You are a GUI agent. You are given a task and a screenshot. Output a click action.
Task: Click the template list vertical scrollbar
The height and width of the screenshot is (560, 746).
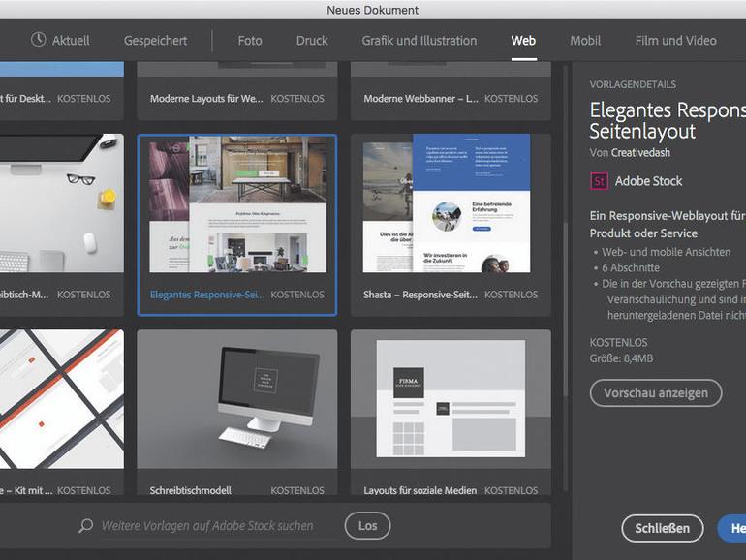click(x=565, y=309)
